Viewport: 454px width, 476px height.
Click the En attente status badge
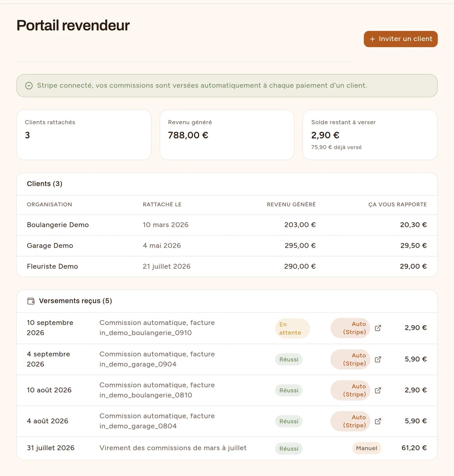click(x=292, y=328)
